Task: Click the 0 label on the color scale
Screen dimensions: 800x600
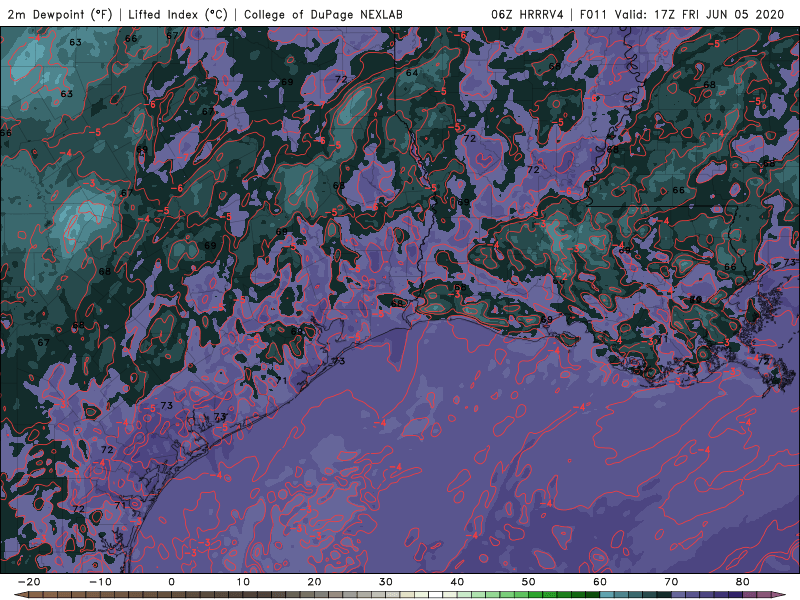Action: [171, 582]
